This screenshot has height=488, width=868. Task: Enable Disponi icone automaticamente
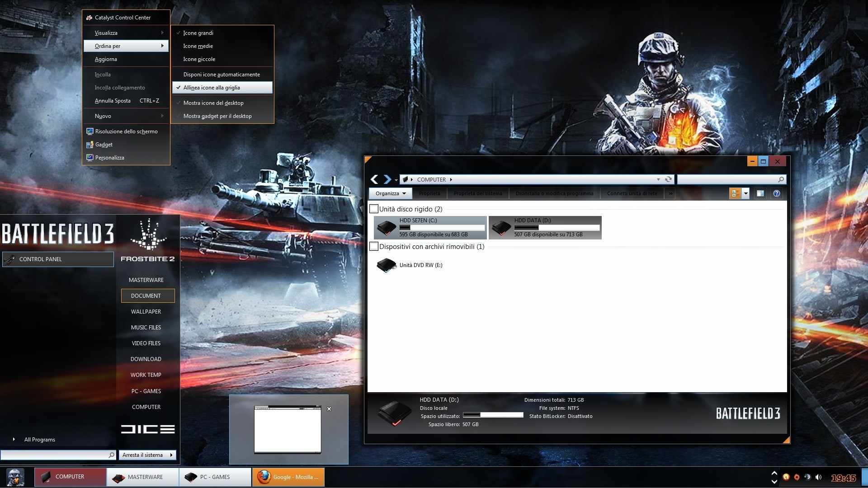[x=222, y=75]
